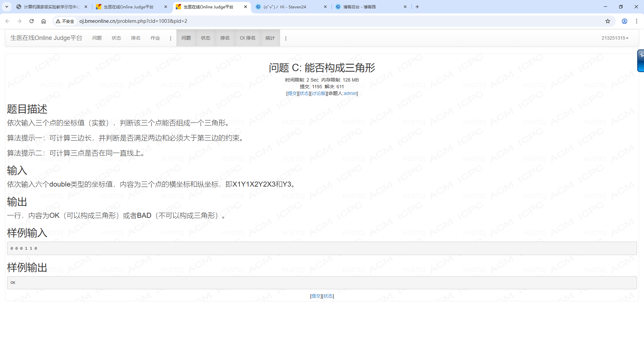Bookmark this page with the star icon
The width and height of the screenshot is (644, 349).
coord(608,21)
